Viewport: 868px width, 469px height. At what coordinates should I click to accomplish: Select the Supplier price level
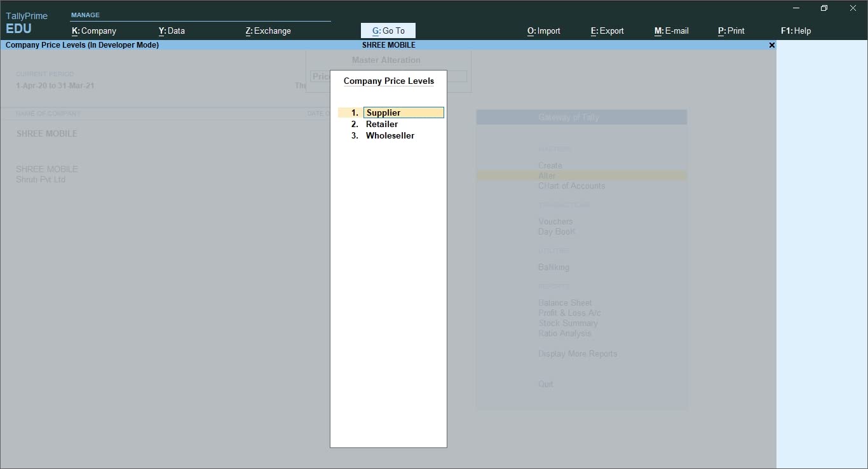(x=383, y=112)
